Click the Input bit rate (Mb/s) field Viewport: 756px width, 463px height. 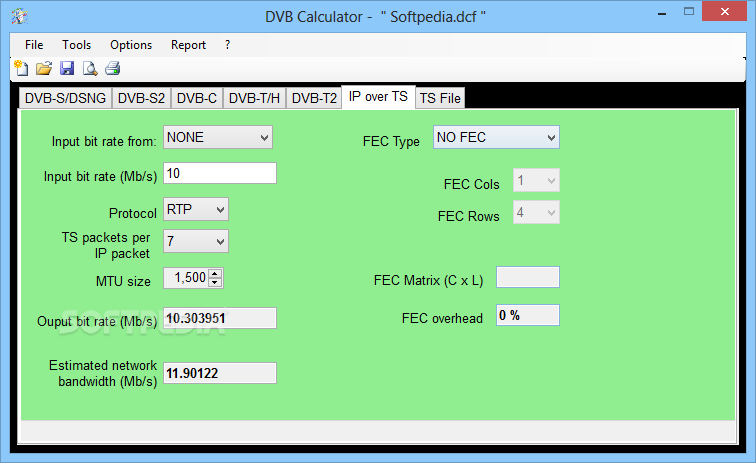point(220,173)
